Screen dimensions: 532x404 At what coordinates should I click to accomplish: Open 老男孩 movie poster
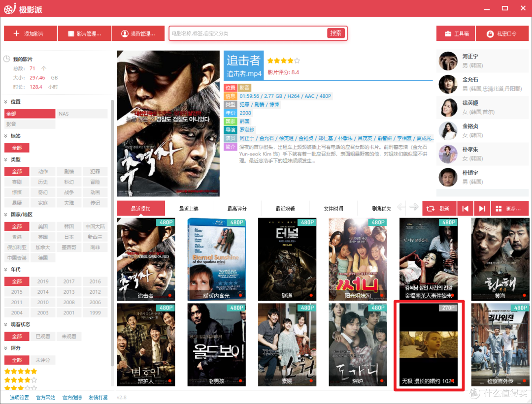(216, 344)
